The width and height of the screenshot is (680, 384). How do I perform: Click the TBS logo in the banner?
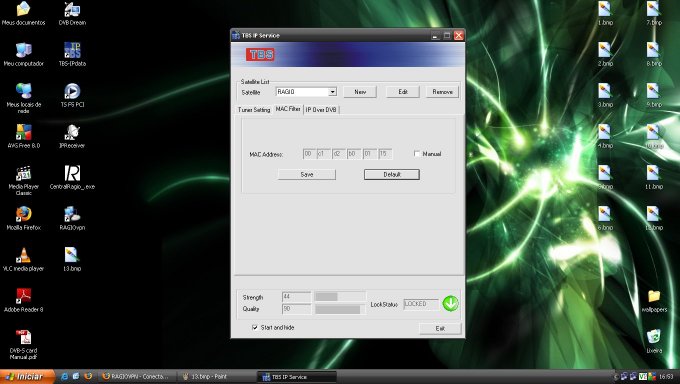(260, 54)
